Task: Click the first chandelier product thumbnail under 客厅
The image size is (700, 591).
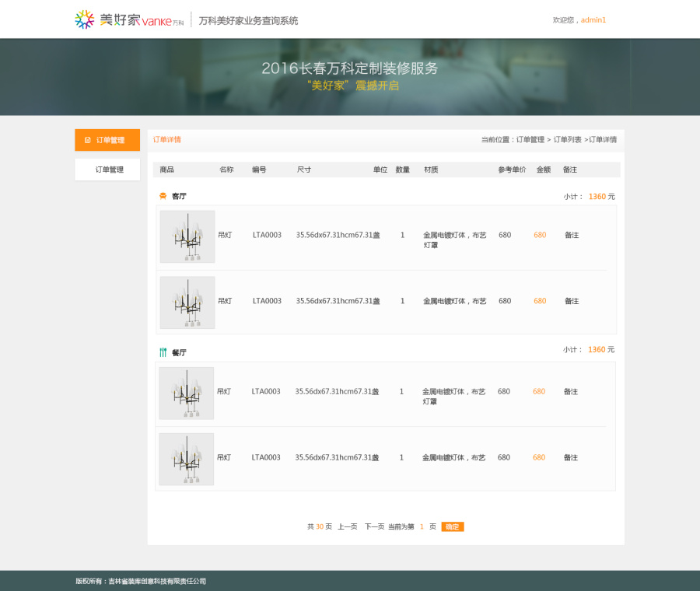Action: pyautogui.click(x=187, y=236)
